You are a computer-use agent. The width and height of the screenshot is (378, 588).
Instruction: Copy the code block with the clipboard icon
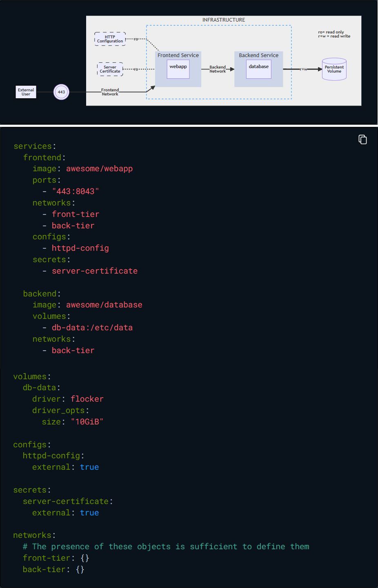click(x=362, y=140)
